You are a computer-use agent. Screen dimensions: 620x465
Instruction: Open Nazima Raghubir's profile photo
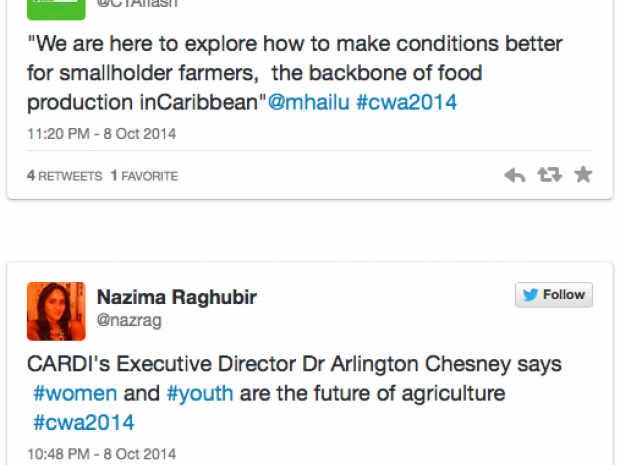click(55, 311)
